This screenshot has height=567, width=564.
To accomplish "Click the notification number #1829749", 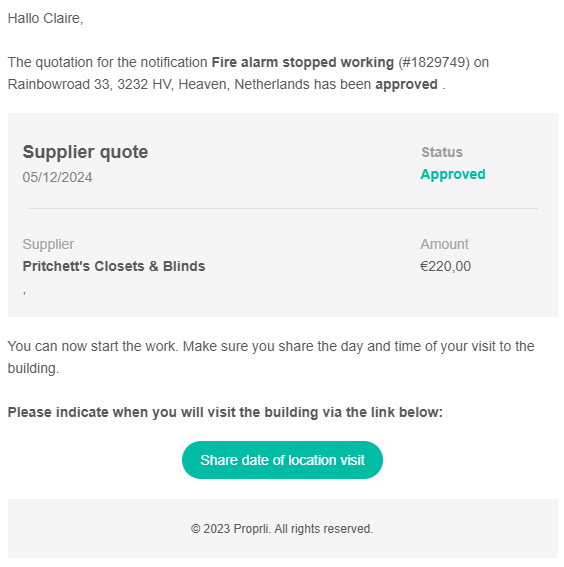I will pyautogui.click(x=434, y=62).
